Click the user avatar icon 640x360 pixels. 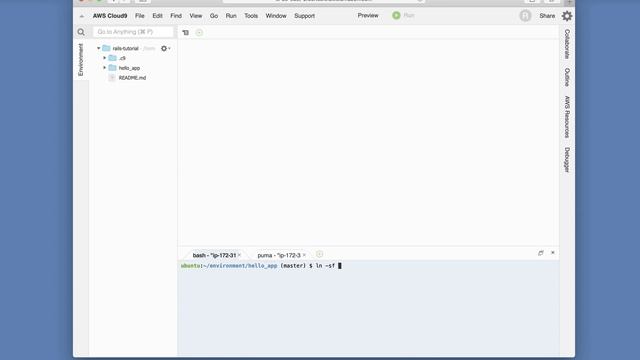point(525,16)
